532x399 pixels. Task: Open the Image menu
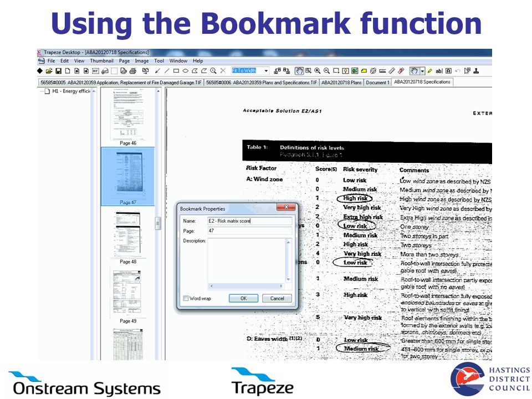point(141,61)
